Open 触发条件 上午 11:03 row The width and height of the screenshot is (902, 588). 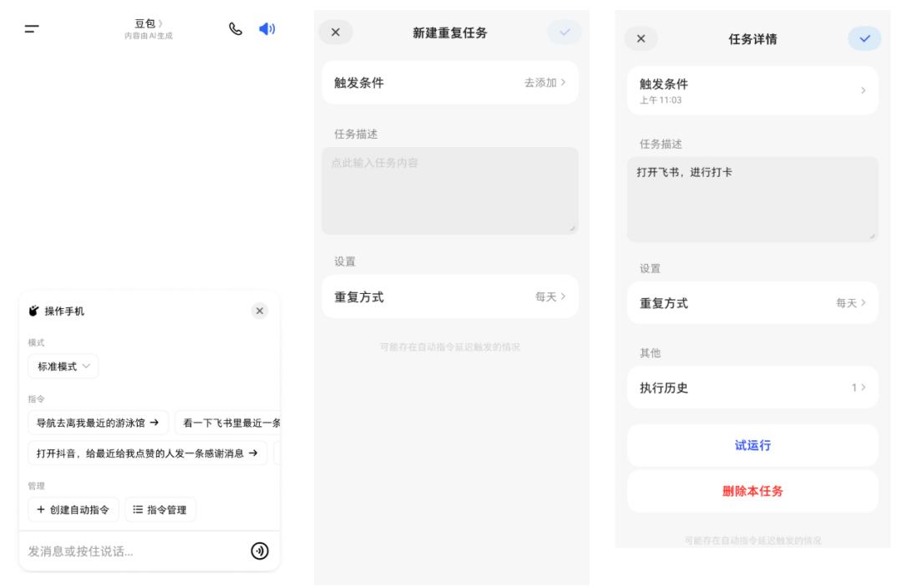(x=753, y=90)
